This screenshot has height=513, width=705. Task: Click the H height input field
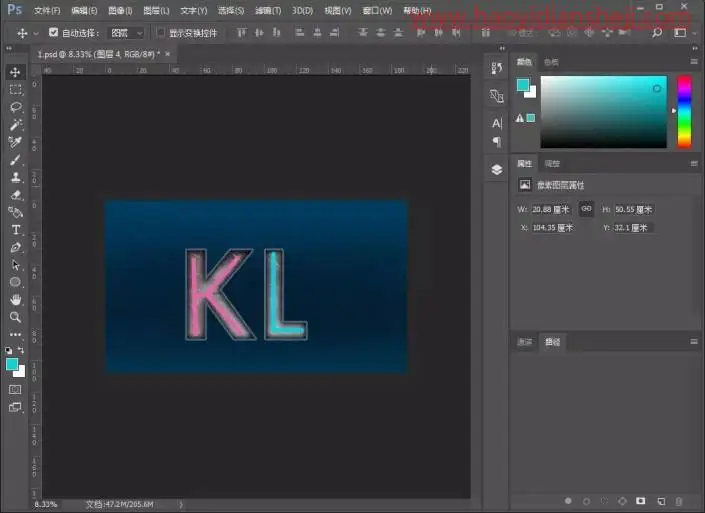[634, 209]
